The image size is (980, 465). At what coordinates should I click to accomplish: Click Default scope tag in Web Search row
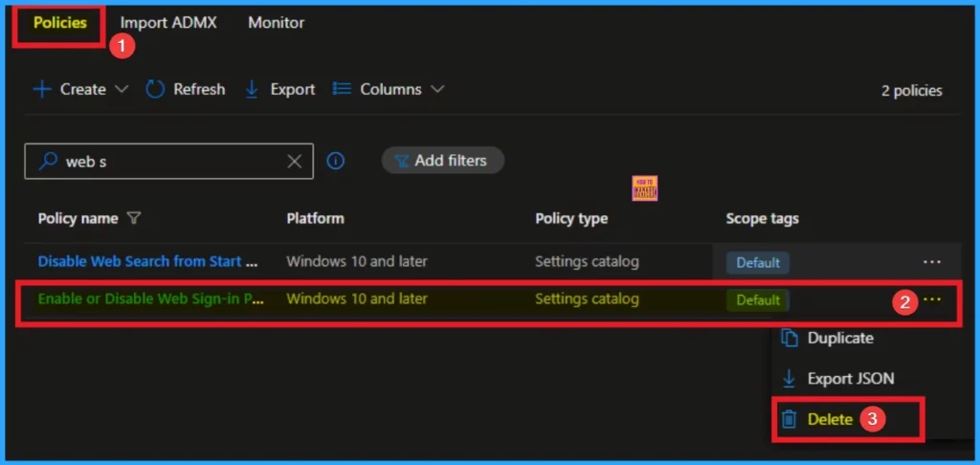(758, 262)
